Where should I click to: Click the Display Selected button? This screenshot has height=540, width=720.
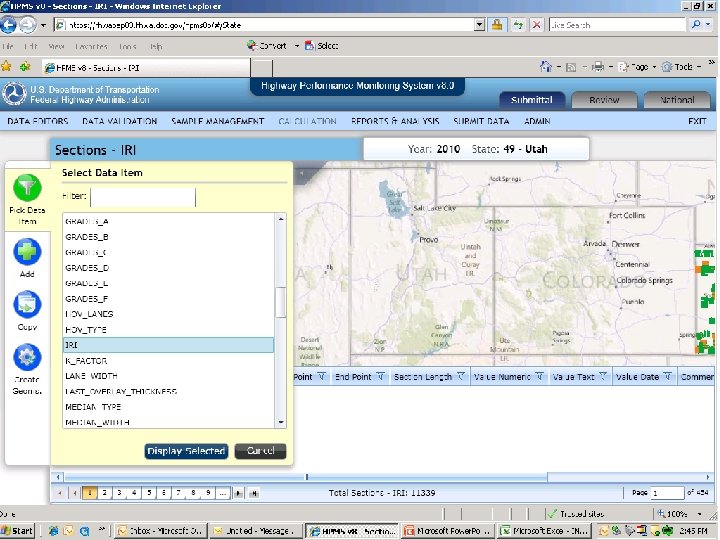[x=186, y=451]
